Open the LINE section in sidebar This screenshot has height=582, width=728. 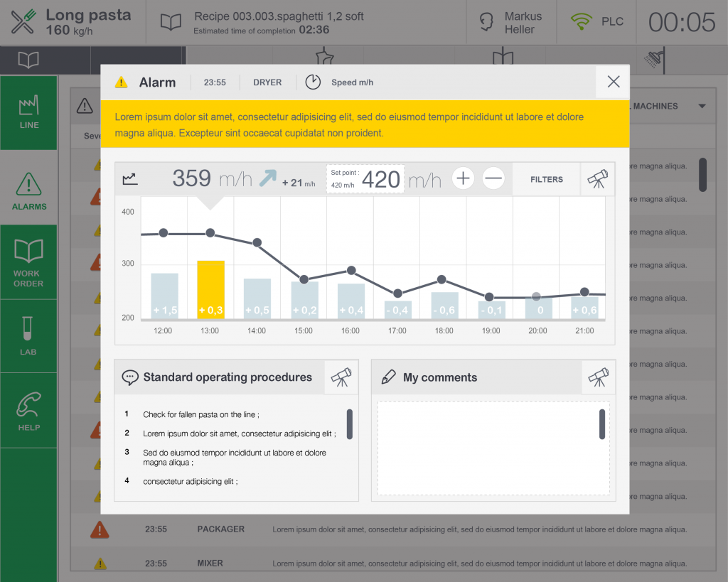29,113
